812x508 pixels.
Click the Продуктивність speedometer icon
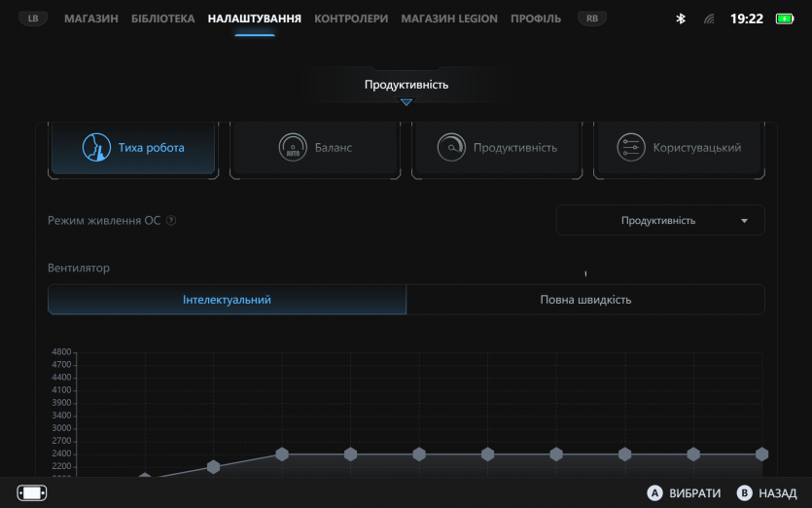point(451,148)
